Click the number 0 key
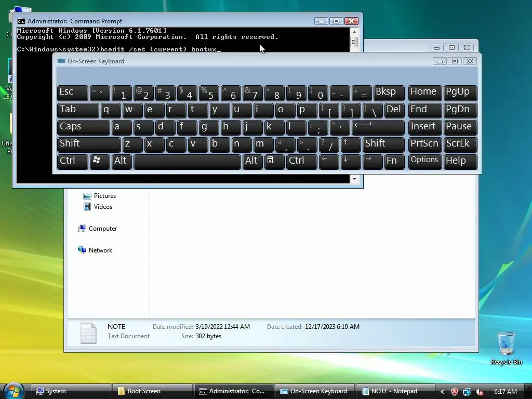This screenshot has height=399, width=532. click(x=318, y=93)
